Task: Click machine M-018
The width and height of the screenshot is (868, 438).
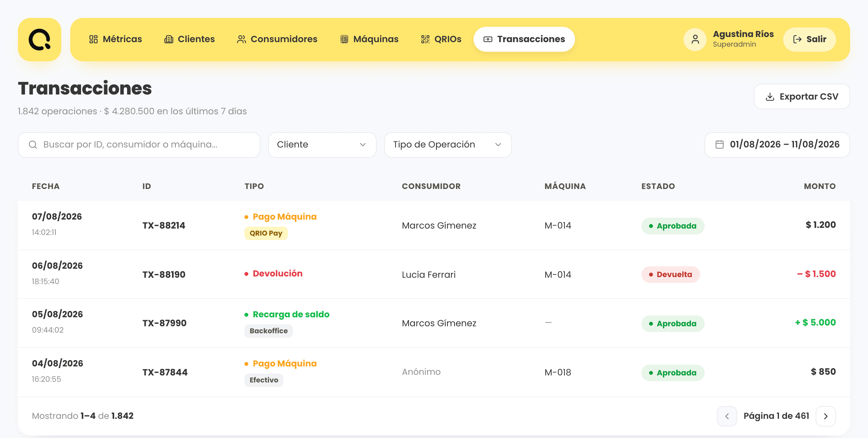Action: click(x=558, y=373)
